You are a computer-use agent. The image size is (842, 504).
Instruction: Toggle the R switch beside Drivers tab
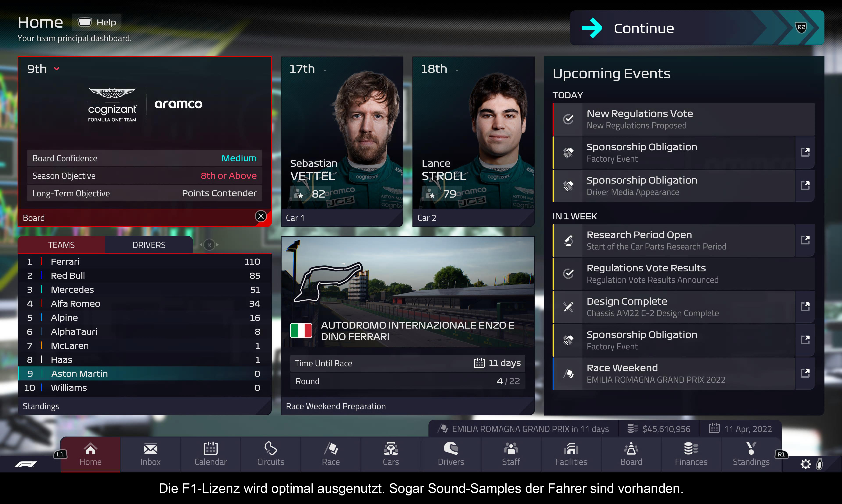pos(209,244)
